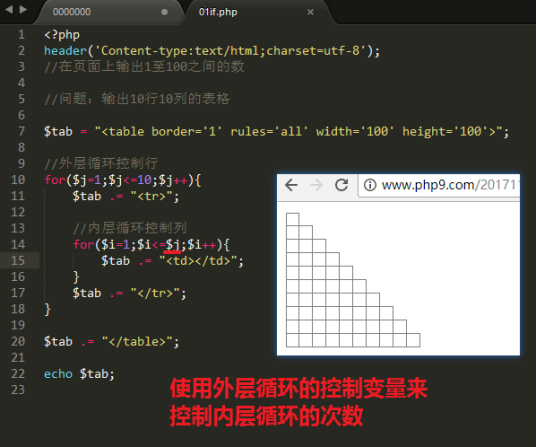This screenshot has width=537, height=447.
Task: Click browser reload icon in preview
Action: point(341,185)
